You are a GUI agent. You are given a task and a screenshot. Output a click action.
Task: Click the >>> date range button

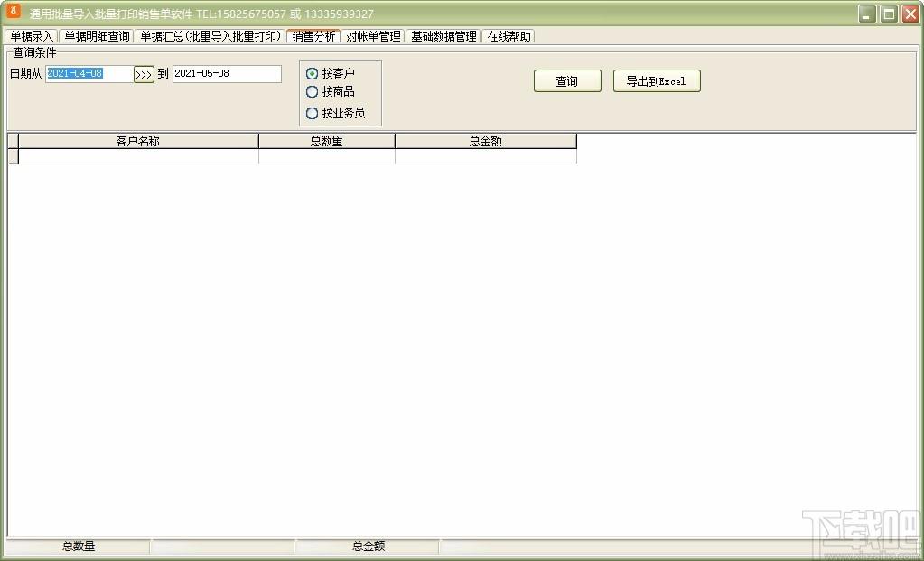pyautogui.click(x=144, y=74)
